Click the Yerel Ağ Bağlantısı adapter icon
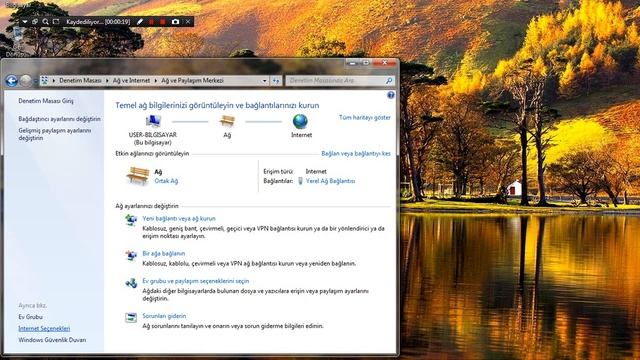Image resolution: width=640 pixels, height=360 pixels. point(300,181)
